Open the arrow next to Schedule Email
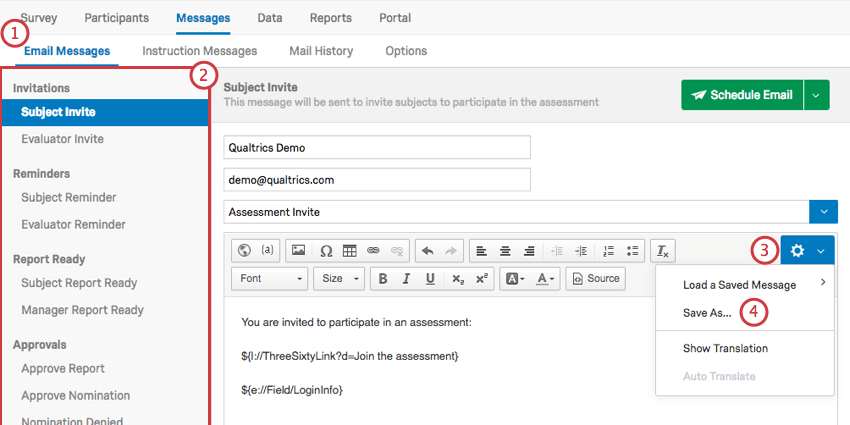The image size is (850, 425). (817, 95)
